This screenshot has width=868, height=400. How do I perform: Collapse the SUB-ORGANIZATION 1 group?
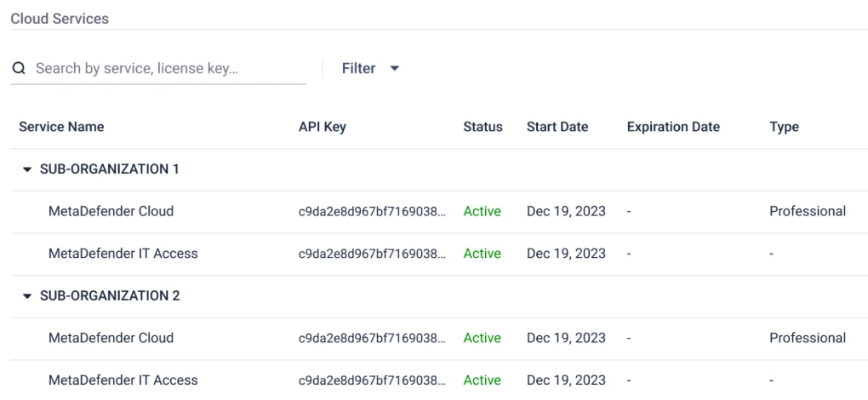(27, 169)
